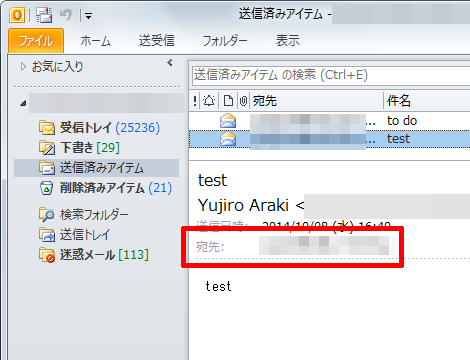Image resolution: width=470 pixels, height=360 pixels.
Task: Click the junk mail icon beside 迷惑メール
Action: point(47,255)
